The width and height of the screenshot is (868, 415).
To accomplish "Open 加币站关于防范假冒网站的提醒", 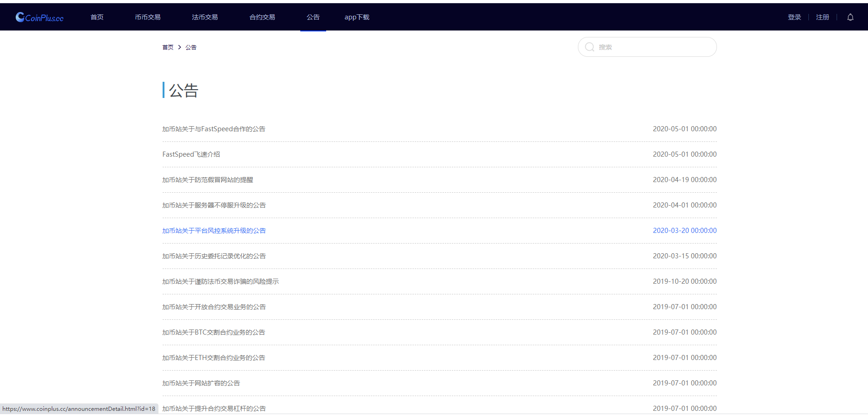I will [x=208, y=180].
